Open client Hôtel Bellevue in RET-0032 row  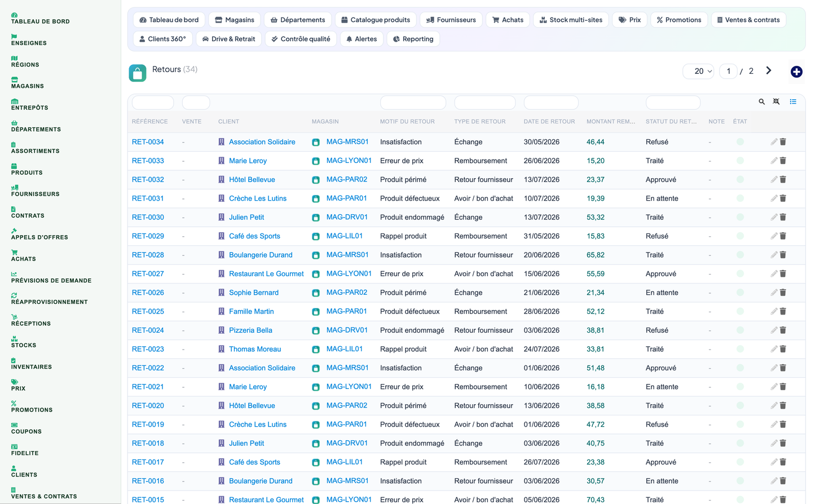pyautogui.click(x=252, y=180)
